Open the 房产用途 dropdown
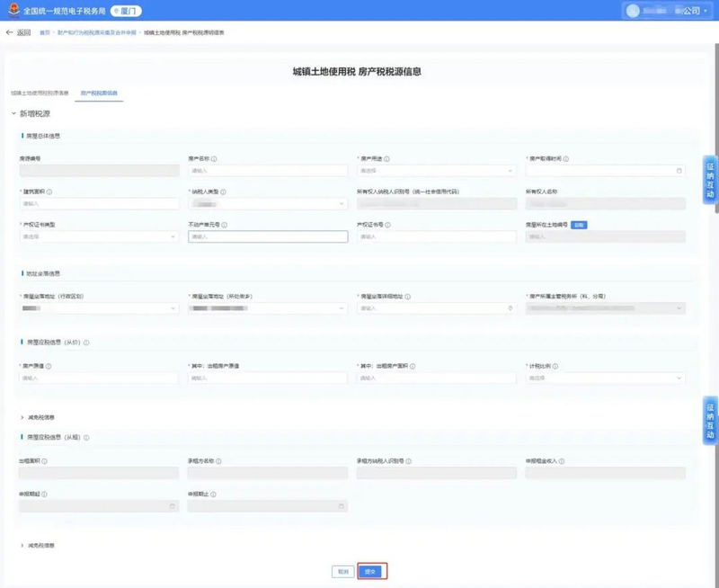Screen dimensions: 719x588 (x=436, y=170)
